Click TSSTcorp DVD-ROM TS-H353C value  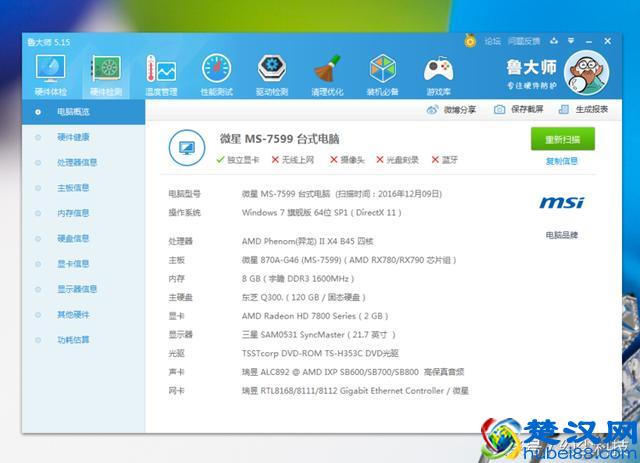(320, 353)
